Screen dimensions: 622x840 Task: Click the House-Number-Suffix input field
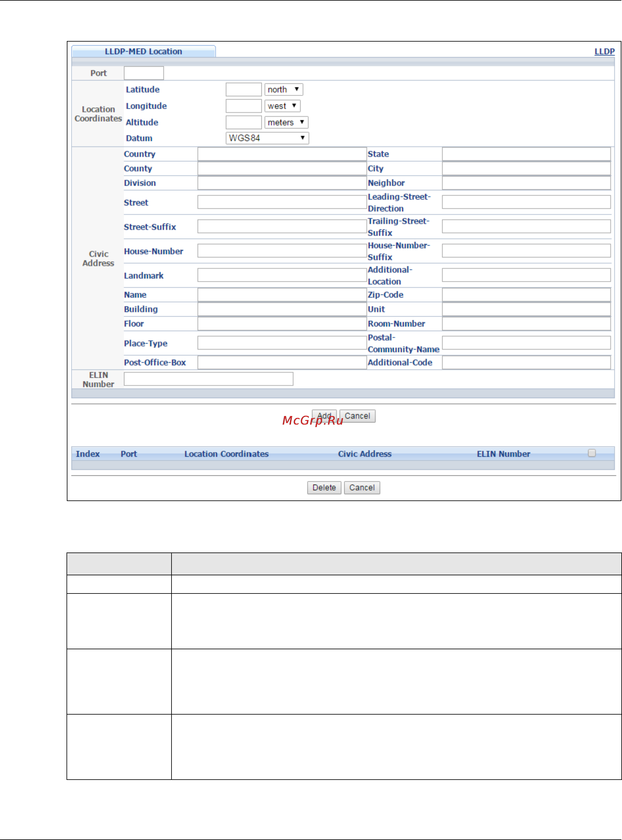(x=526, y=251)
